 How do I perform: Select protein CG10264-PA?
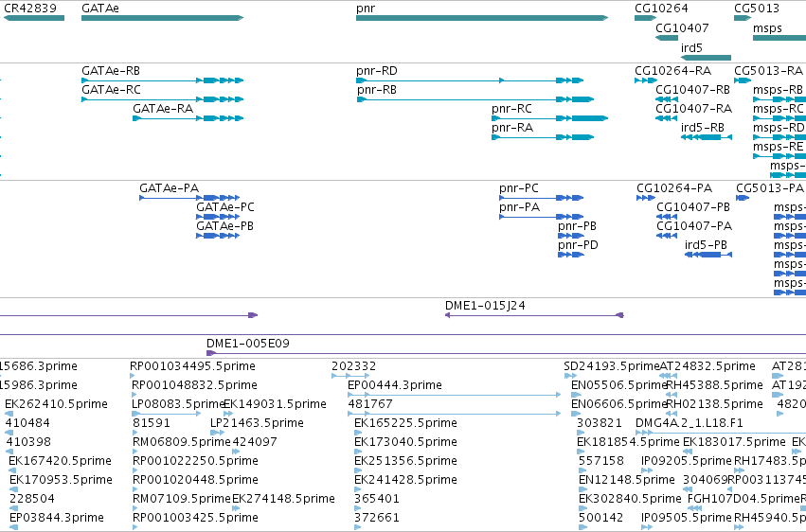tap(646, 198)
